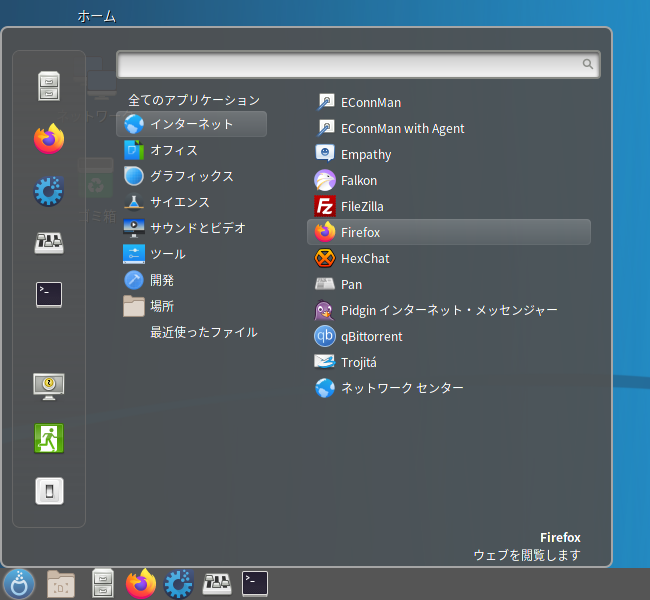Open the software manager icon on the taskbar

[x=217, y=584]
